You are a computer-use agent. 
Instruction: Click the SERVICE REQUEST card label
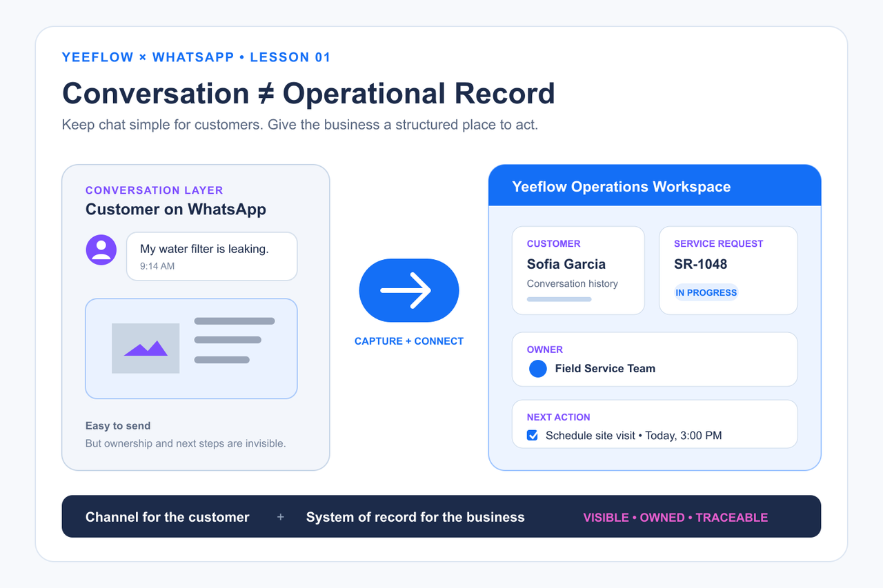pyautogui.click(x=719, y=243)
